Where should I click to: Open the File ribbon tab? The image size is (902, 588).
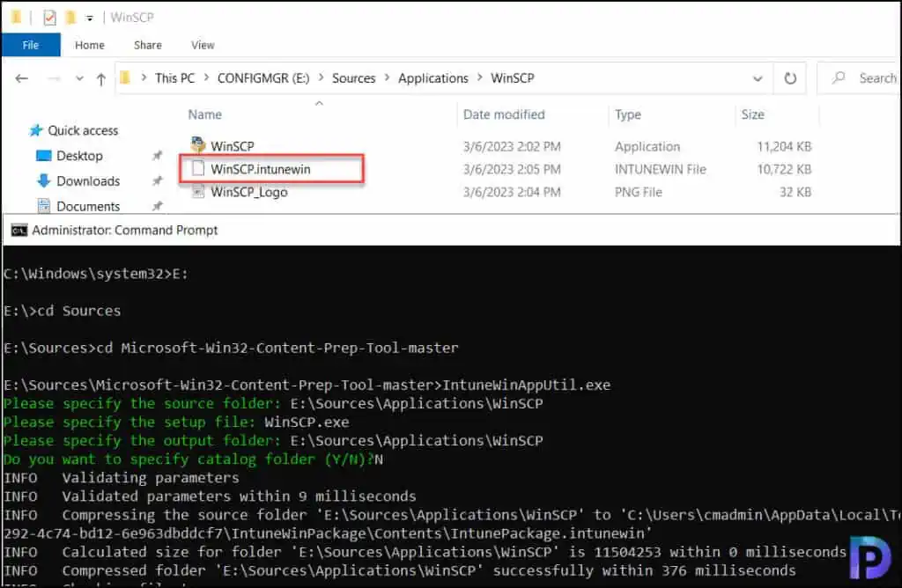point(31,45)
